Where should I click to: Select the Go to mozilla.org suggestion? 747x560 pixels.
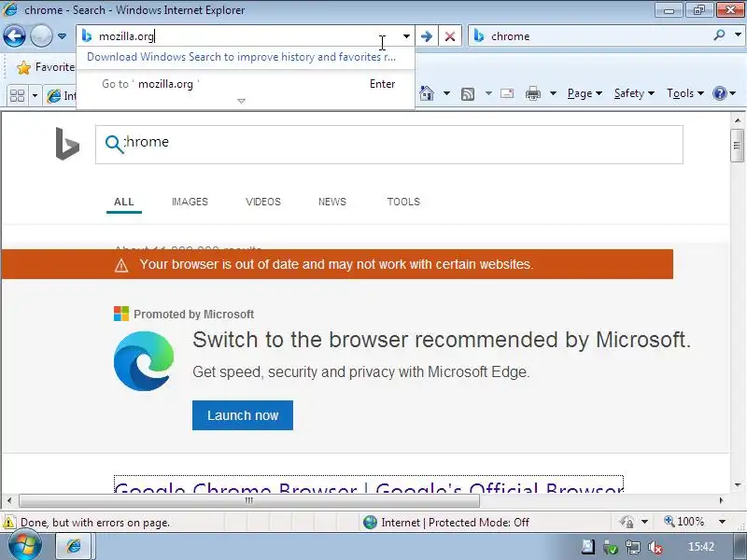pyautogui.click(x=246, y=84)
